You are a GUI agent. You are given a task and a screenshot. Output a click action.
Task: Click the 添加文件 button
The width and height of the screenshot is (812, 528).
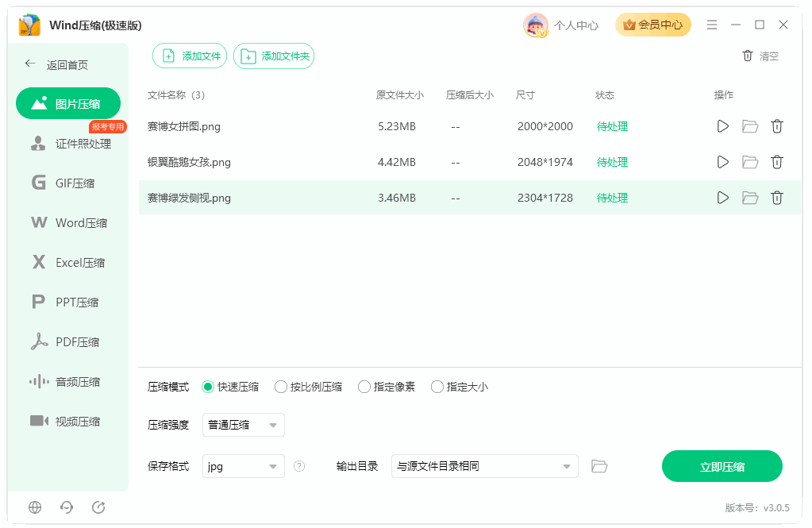click(190, 56)
